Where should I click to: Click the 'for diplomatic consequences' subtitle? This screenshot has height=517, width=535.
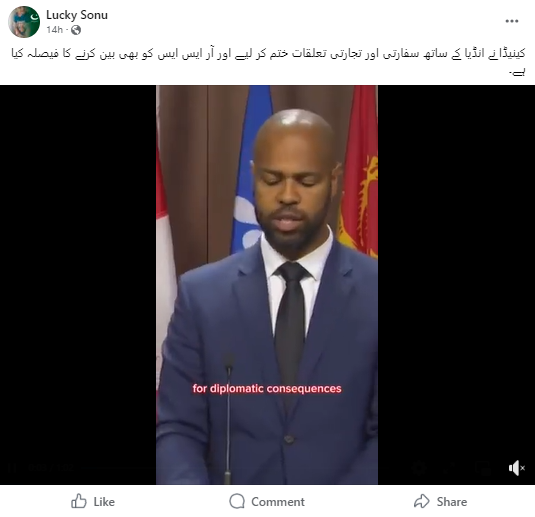[267, 389]
